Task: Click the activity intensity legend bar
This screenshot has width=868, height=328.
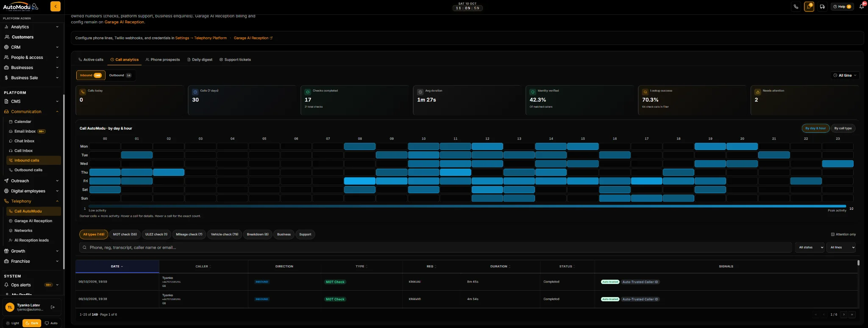Action: coord(467,206)
